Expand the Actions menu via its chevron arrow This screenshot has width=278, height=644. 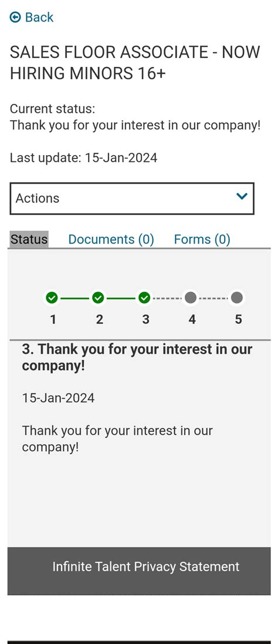[x=242, y=196]
